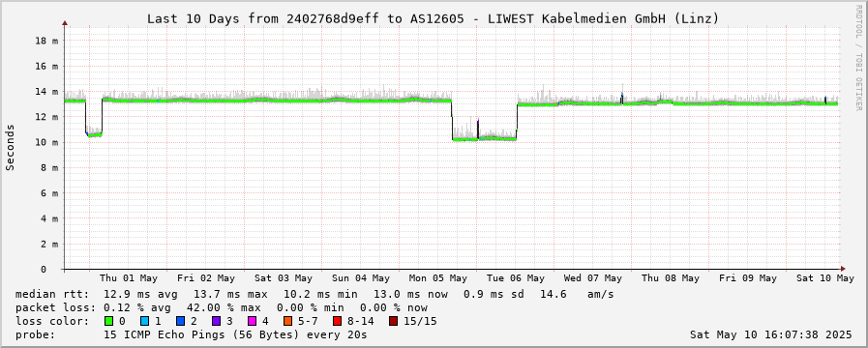Click the '13.7 ms max' value

(231, 294)
